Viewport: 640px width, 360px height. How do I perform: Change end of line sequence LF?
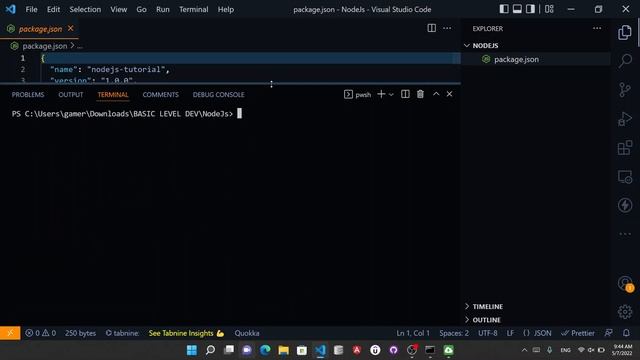510,333
